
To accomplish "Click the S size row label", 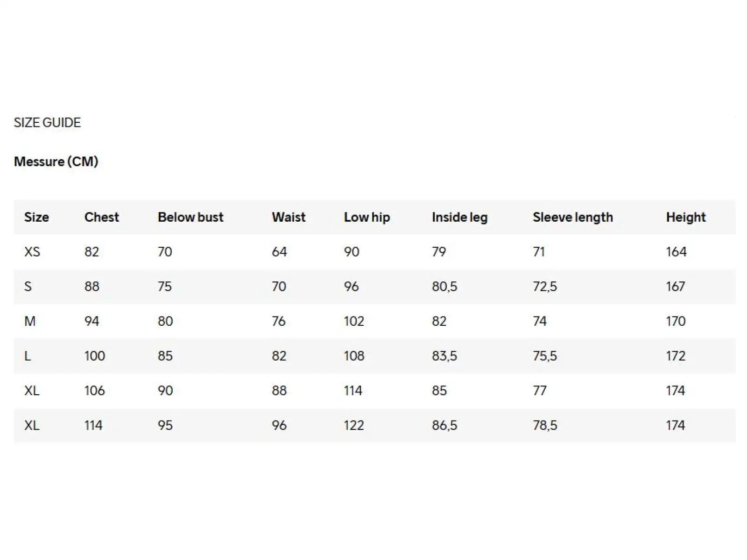I will 28,287.
